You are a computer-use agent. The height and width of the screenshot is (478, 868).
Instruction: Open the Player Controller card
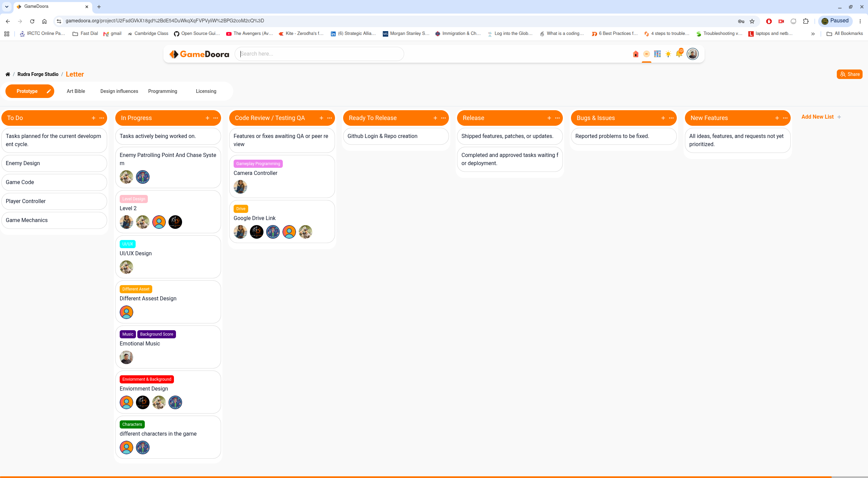pos(54,201)
